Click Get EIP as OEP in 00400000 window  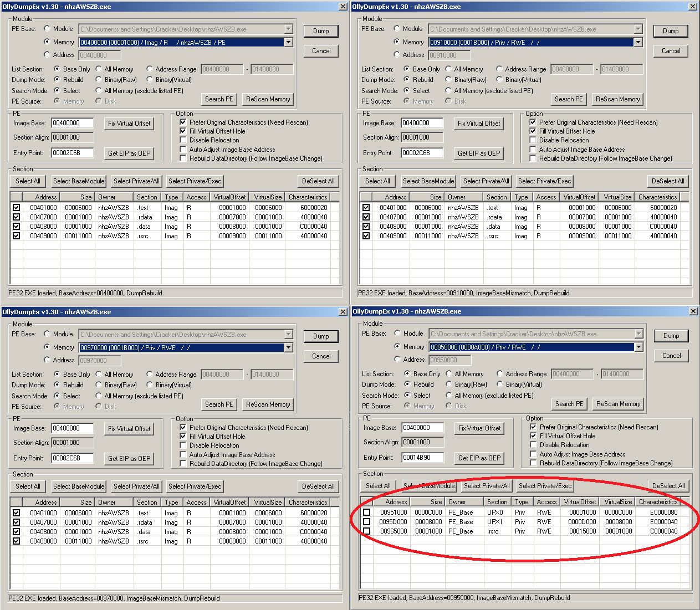click(x=129, y=153)
